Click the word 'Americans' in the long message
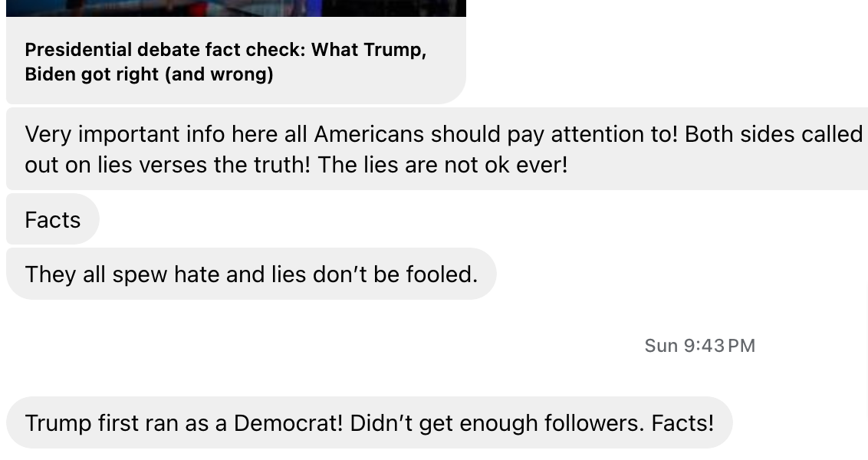868x460 pixels. coord(370,134)
